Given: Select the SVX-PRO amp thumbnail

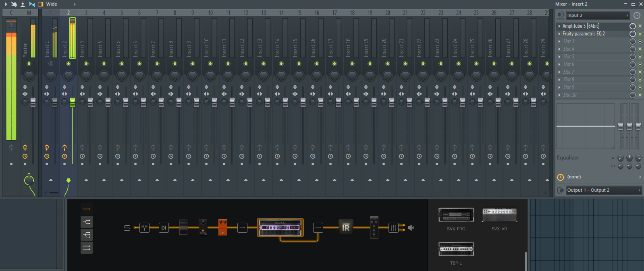Looking at the screenshot, I should click(x=456, y=215).
